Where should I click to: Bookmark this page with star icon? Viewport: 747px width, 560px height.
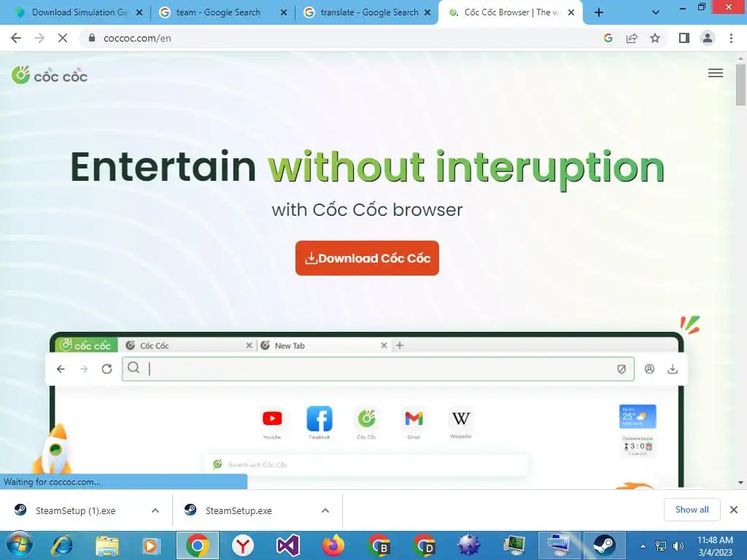pos(655,38)
